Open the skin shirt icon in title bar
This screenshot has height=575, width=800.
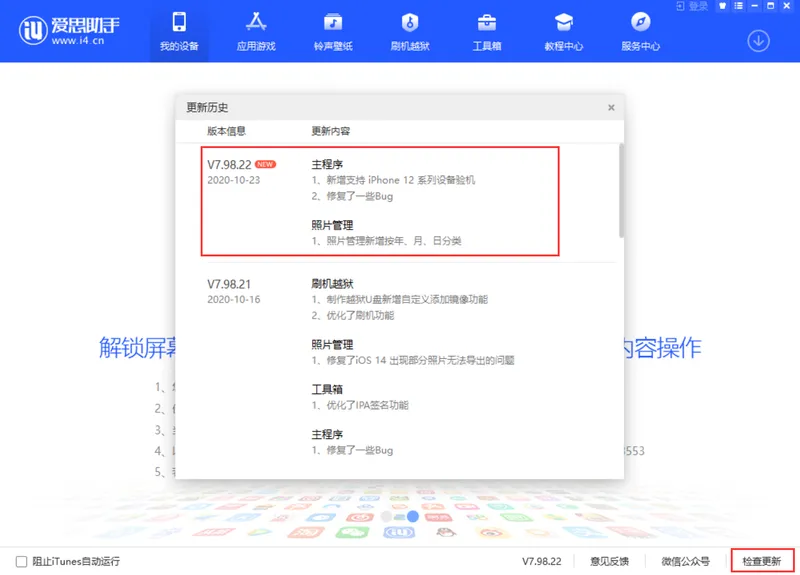pos(722,6)
